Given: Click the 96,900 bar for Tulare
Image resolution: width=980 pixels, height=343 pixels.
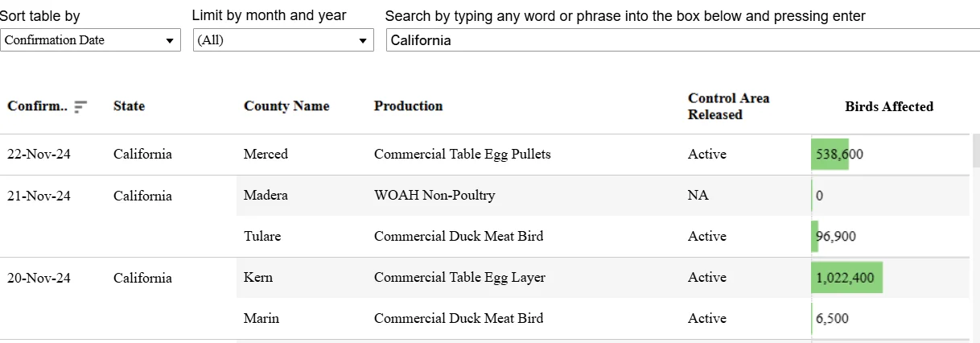Looking at the screenshot, I should click(815, 237).
